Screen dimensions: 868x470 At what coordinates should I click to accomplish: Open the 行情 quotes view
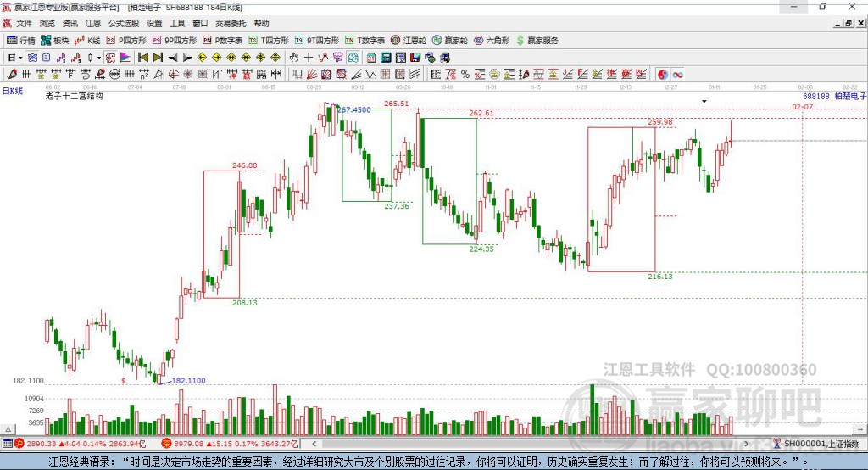point(21,41)
